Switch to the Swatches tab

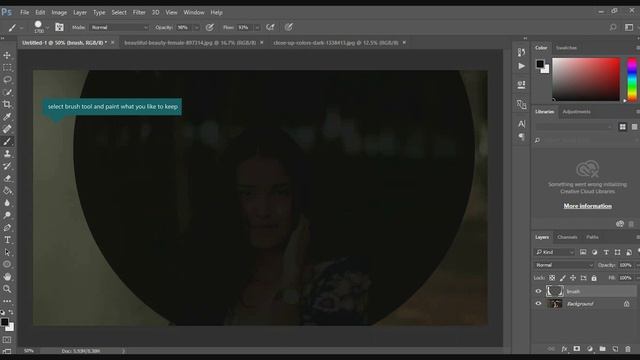point(566,48)
